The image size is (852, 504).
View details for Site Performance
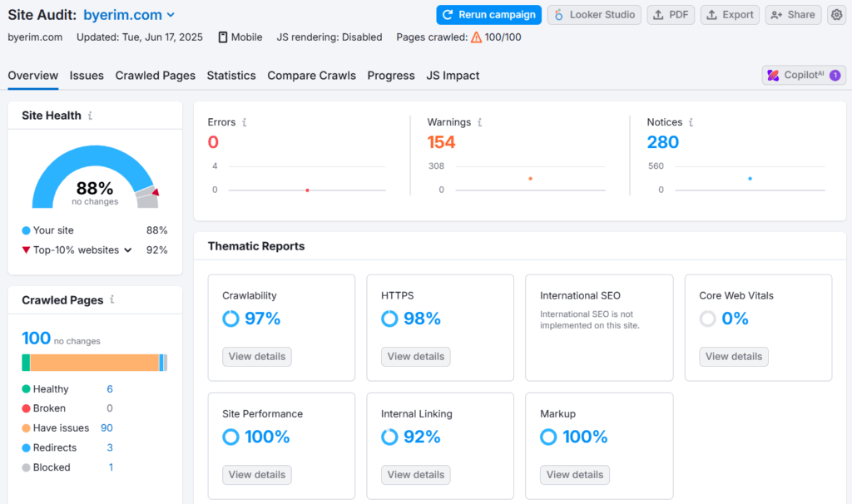[257, 475]
